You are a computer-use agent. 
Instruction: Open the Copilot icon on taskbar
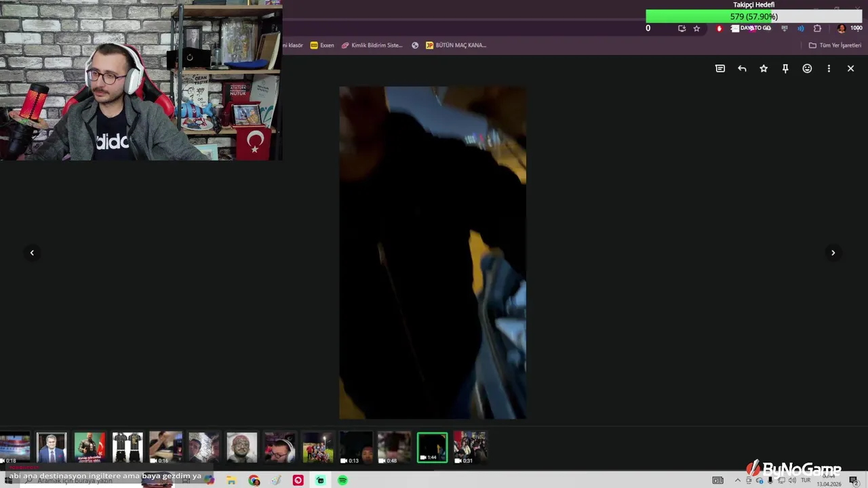click(x=209, y=481)
